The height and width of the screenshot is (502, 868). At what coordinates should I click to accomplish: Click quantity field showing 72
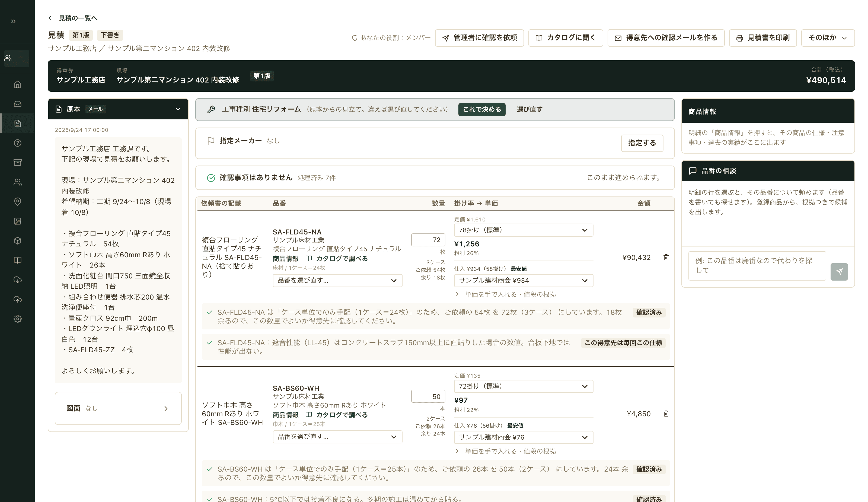click(428, 240)
